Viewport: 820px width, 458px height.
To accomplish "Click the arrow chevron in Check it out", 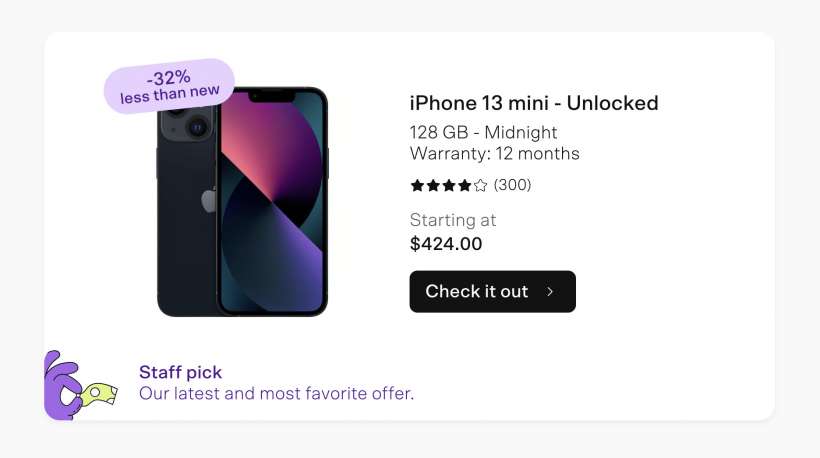I will (x=550, y=292).
